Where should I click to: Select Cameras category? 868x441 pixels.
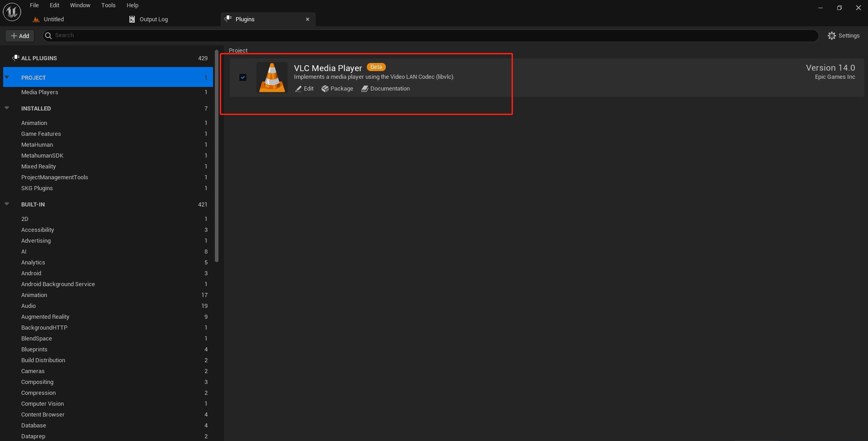[x=108, y=371]
